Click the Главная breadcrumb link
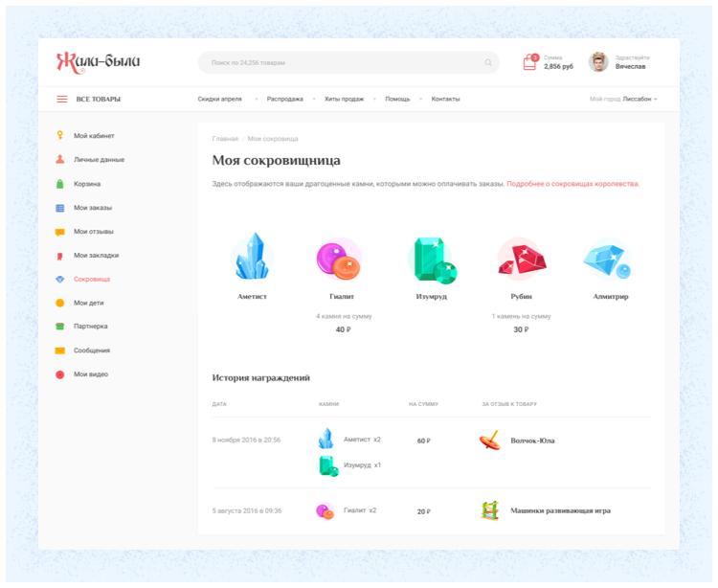The image size is (718, 588). (x=225, y=139)
